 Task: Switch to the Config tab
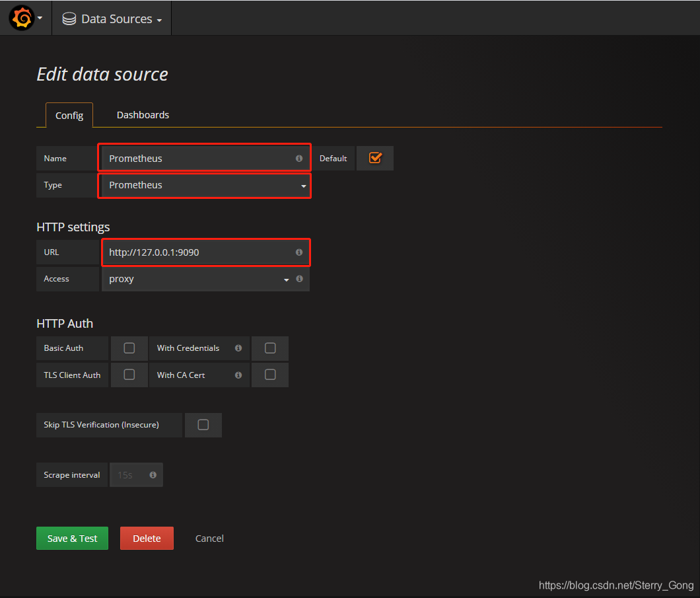pyautogui.click(x=69, y=115)
